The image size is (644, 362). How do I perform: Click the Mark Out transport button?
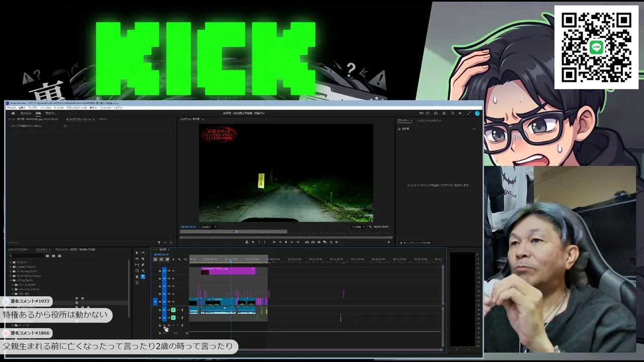[265, 242]
